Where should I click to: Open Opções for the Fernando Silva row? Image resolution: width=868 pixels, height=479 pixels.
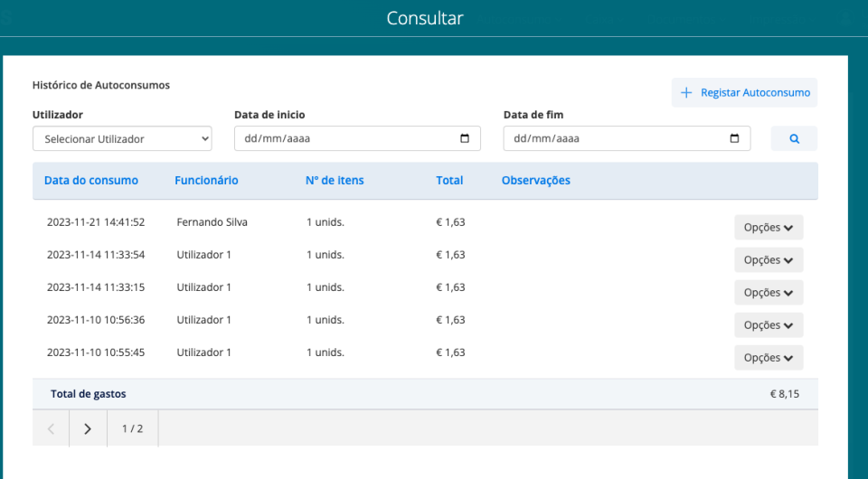pos(768,228)
